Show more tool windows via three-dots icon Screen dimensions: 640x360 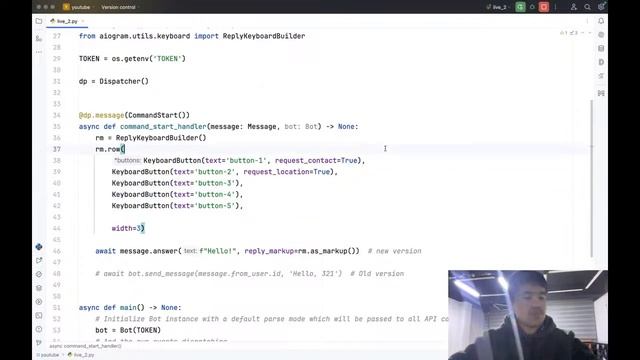click(39, 52)
